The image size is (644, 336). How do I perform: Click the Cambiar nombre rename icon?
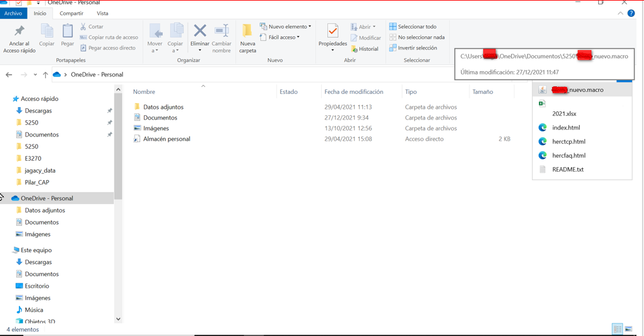pyautogui.click(x=222, y=31)
